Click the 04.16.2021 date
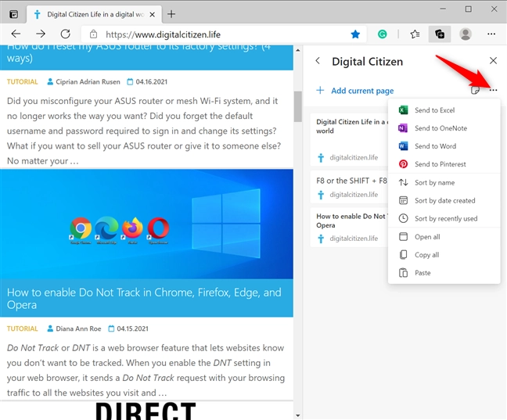 coord(151,82)
